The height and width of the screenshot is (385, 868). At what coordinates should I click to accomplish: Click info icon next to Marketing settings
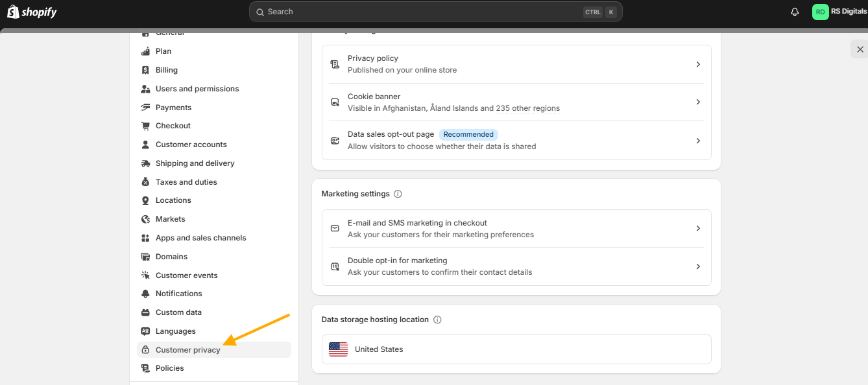pos(398,194)
